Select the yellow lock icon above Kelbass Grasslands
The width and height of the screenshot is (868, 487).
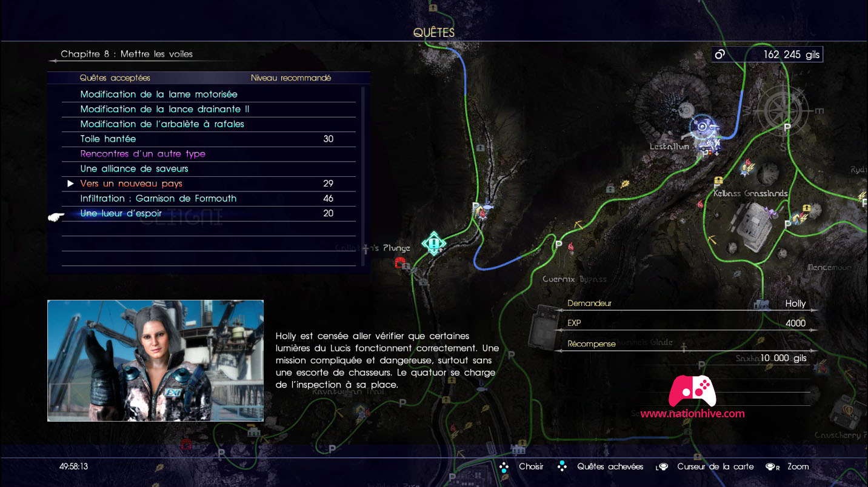[x=719, y=180]
